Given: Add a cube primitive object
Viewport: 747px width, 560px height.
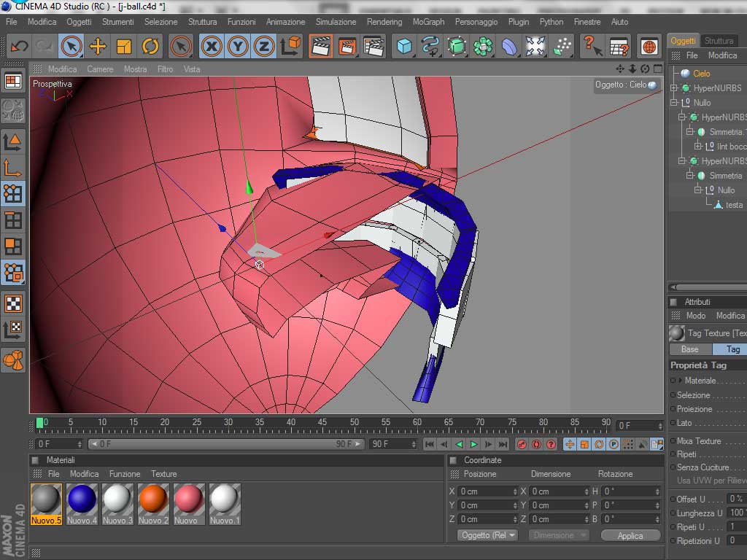Looking at the screenshot, I should pyautogui.click(x=403, y=47).
